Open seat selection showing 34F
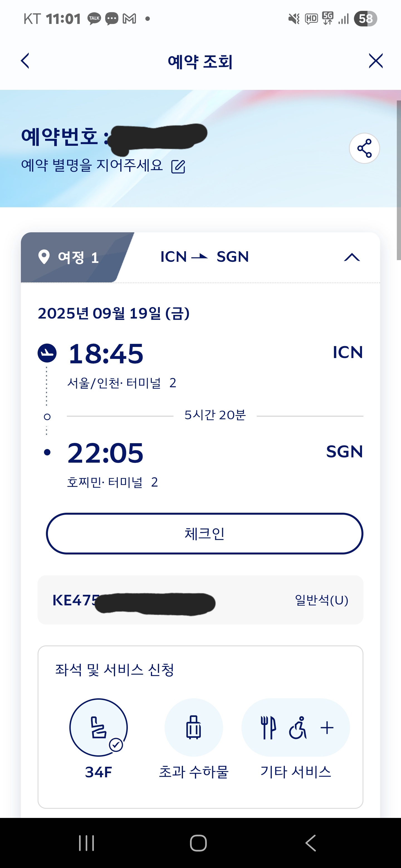The height and width of the screenshot is (868, 401). pyautogui.click(x=99, y=727)
